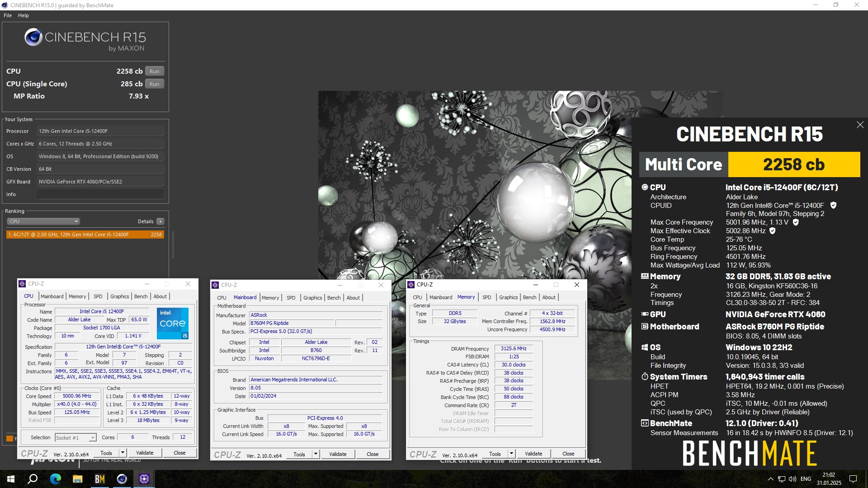The image size is (868, 488).
Task: Open Memory tab in first CPU-Z window
Action: (77, 296)
